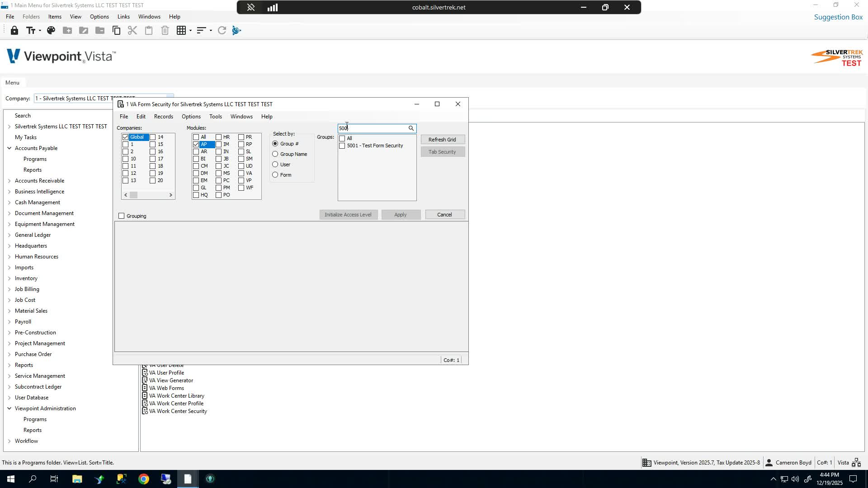Open the text size dropdown arrow
The image size is (868, 488).
pos(40,31)
